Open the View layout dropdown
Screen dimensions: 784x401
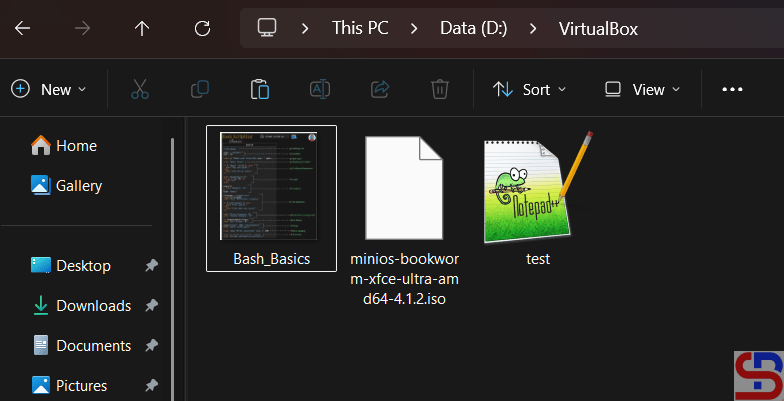click(643, 89)
